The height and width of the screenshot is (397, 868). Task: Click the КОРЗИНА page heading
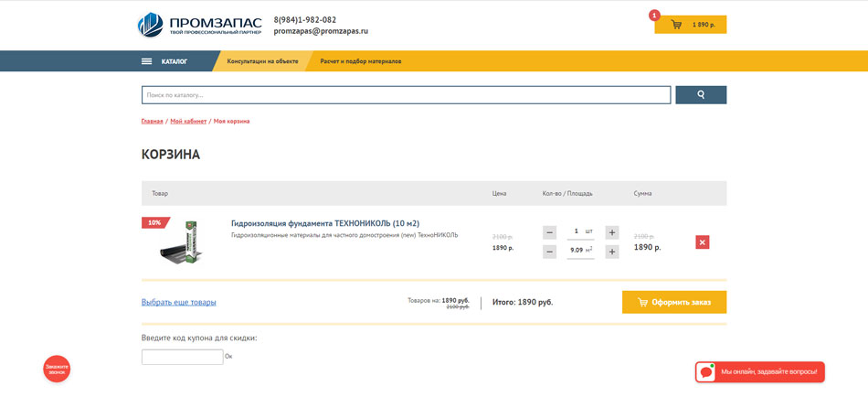pyautogui.click(x=171, y=156)
